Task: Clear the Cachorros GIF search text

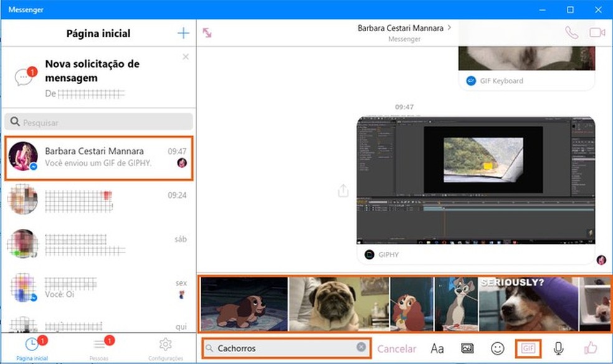Action: point(361,348)
